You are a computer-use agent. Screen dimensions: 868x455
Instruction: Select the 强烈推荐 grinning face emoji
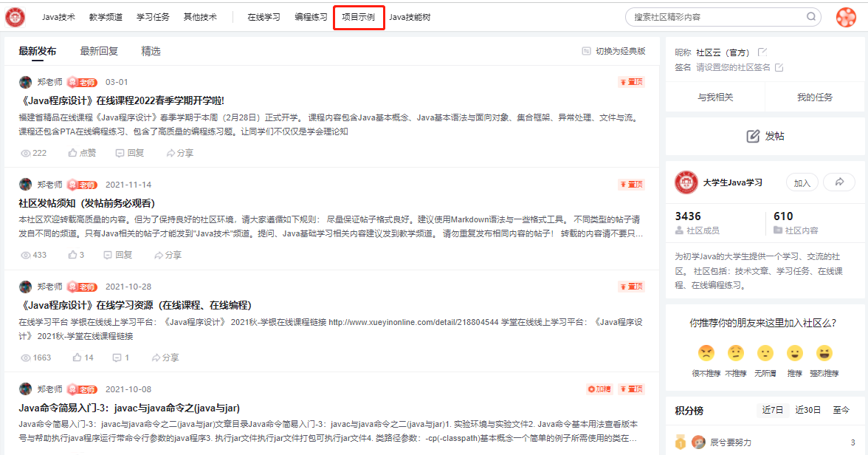[x=824, y=353]
